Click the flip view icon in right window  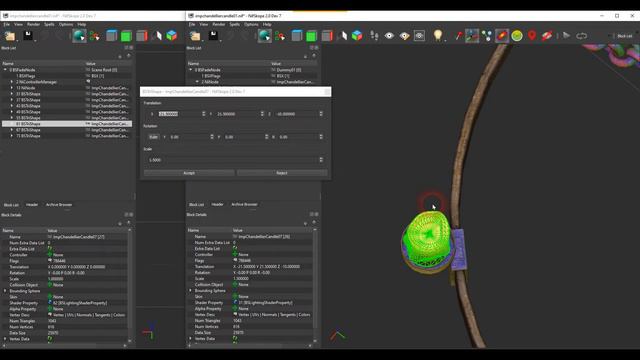tap(342, 36)
